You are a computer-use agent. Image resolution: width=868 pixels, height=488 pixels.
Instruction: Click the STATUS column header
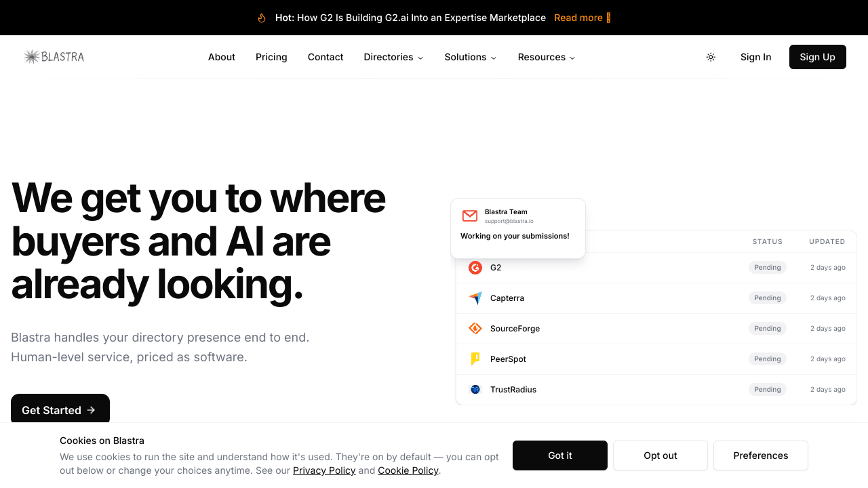(x=768, y=242)
